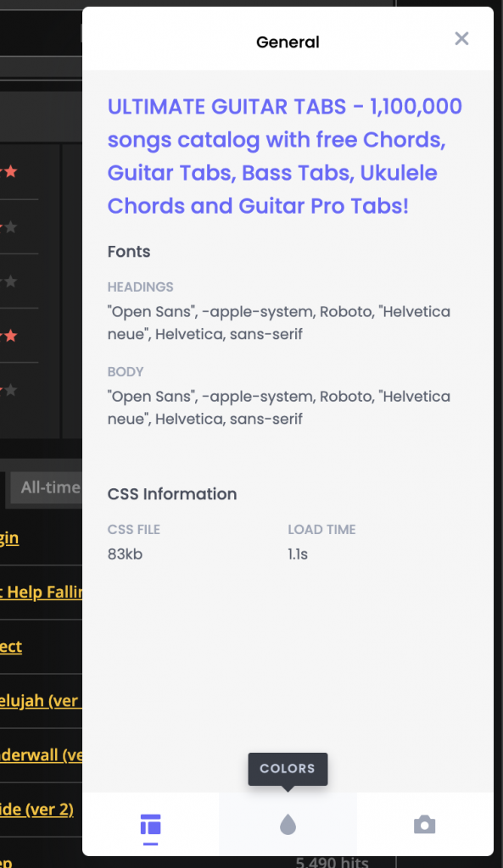Close the General panel with X
Viewport: 503px width, 868px height.
[x=461, y=38]
